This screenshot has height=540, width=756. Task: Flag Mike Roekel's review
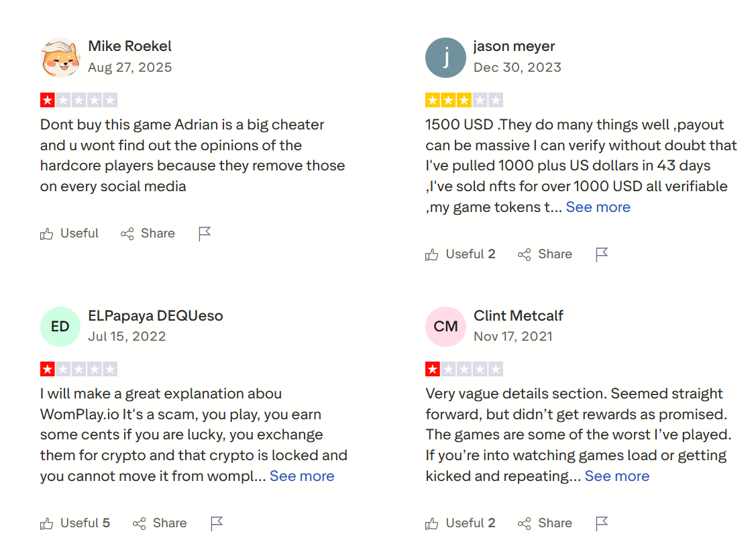pyautogui.click(x=205, y=233)
